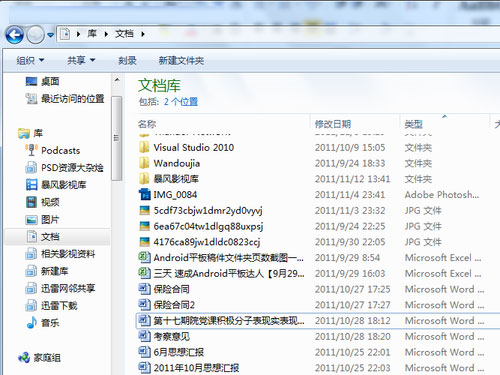Click sidebar scrollbar up arrow
Screen dimensions: 500x375
pos(117,80)
